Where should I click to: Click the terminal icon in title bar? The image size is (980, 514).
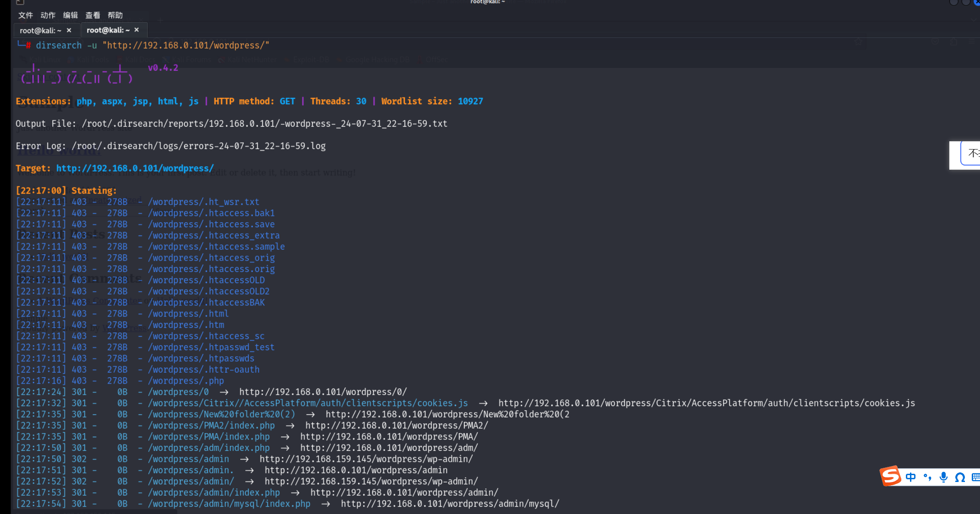20,2
